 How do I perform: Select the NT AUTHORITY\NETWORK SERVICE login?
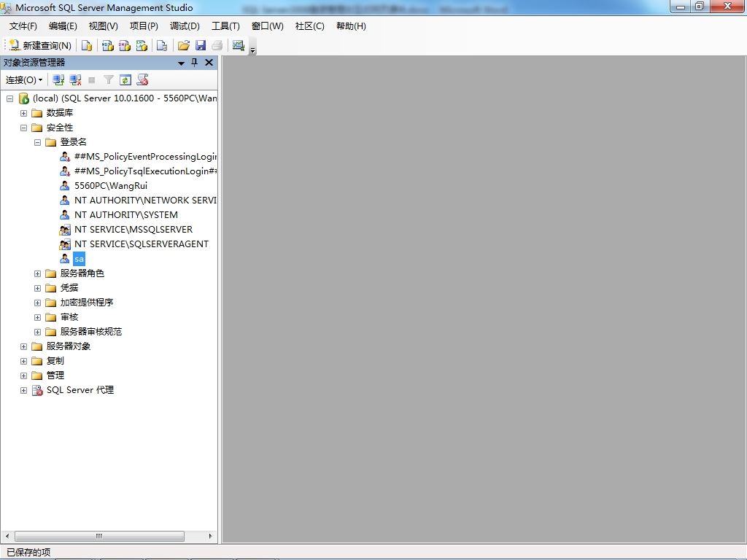(x=145, y=201)
